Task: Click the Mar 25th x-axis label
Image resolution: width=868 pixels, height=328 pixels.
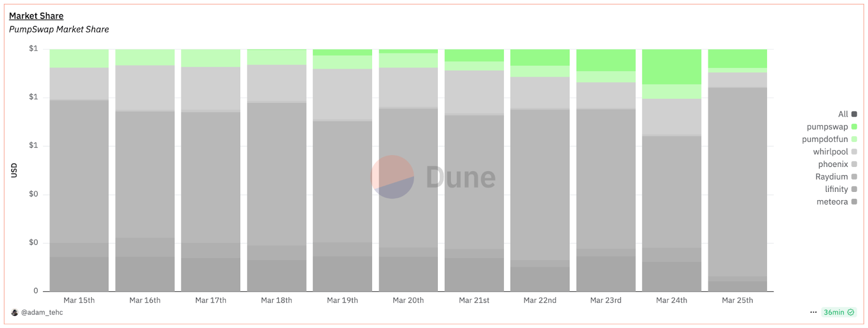Action: click(737, 300)
